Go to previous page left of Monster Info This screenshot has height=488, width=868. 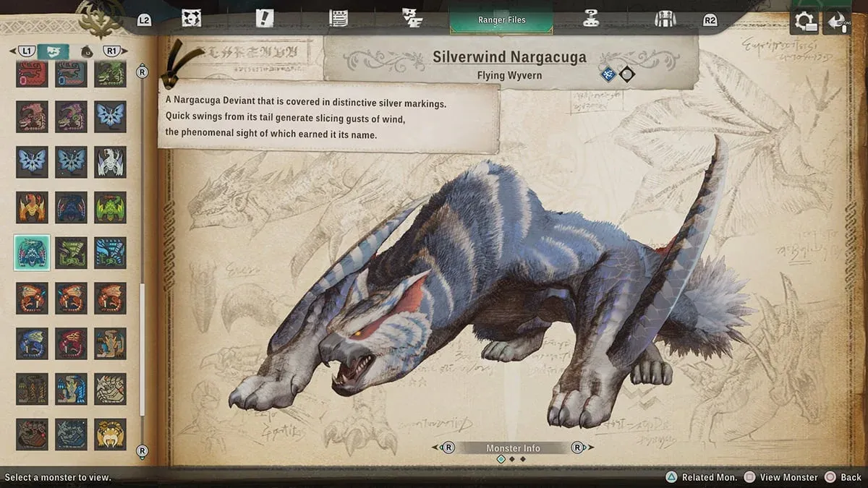click(x=448, y=448)
